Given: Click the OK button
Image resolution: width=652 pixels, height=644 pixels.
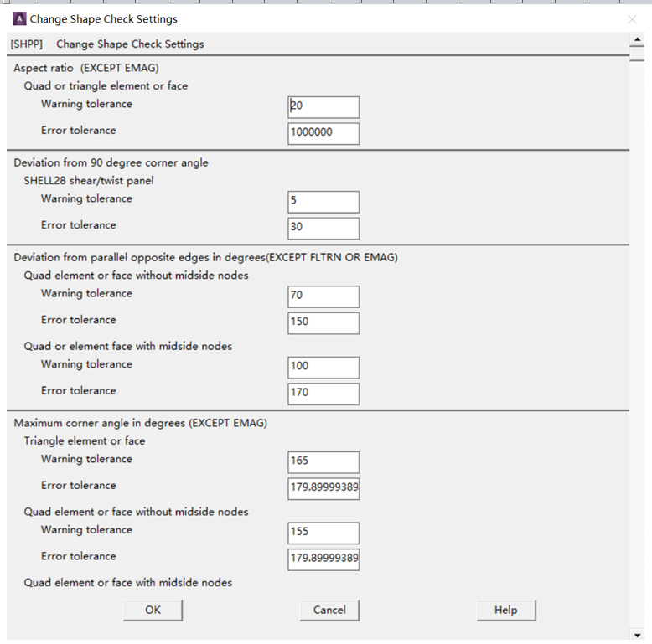Looking at the screenshot, I should click(x=153, y=610).
